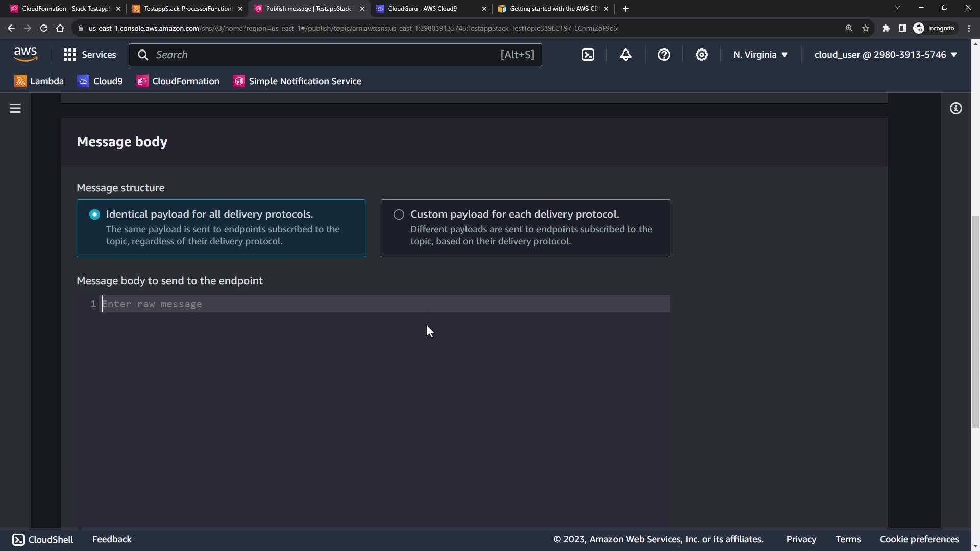
Task: Click the page vertical scrollbar thumb
Action: point(975,321)
